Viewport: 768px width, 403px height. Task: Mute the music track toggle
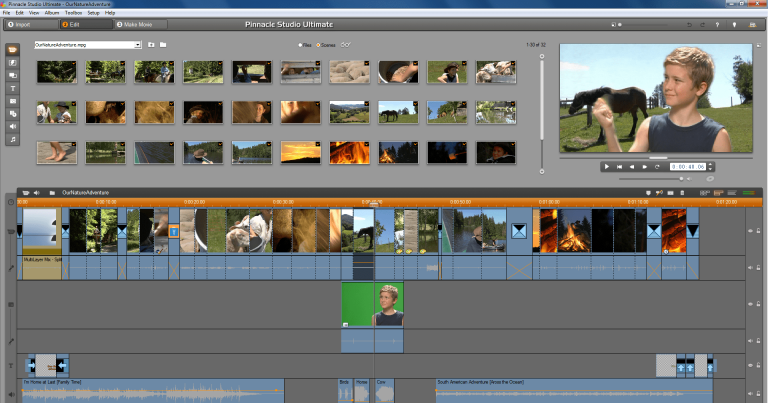point(750,393)
